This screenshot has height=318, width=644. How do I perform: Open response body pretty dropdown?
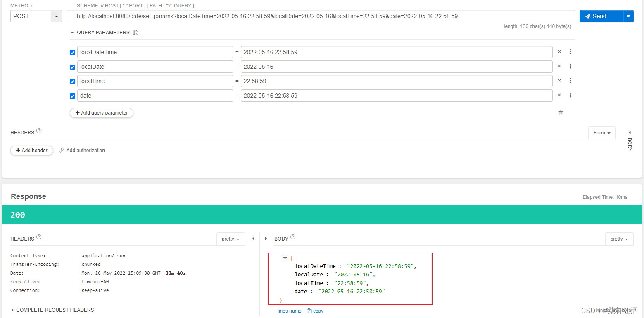619,239
